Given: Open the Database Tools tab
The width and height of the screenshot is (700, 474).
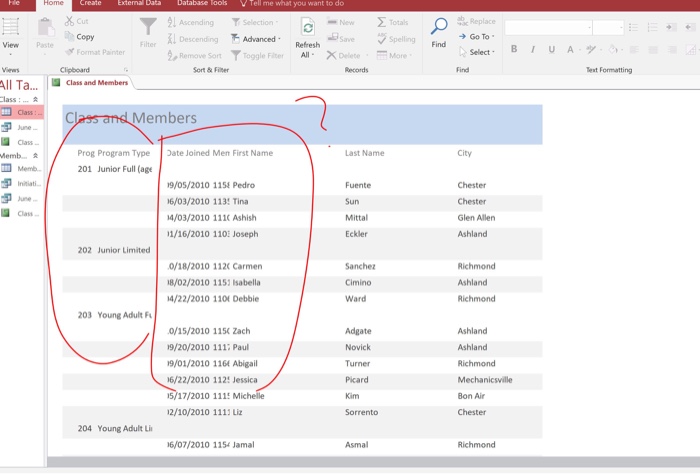Looking at the screenshot, I should coord(202,4).
